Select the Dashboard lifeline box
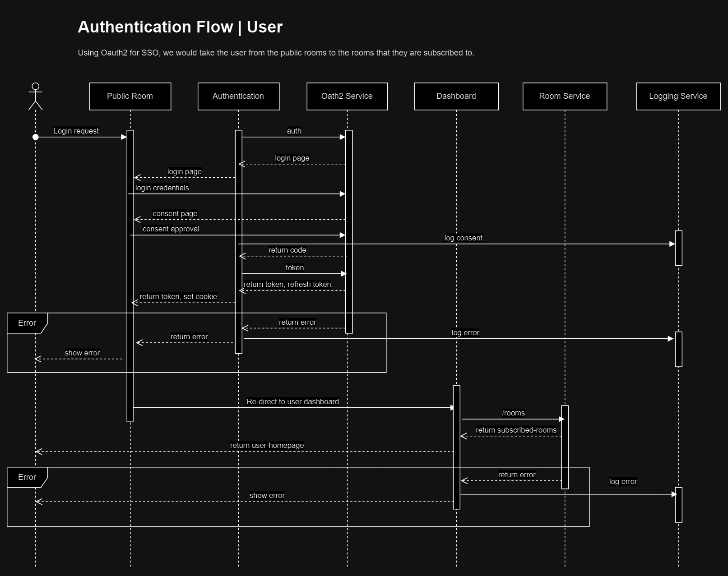This screenshot has width=728, height=576. [456, 96]
